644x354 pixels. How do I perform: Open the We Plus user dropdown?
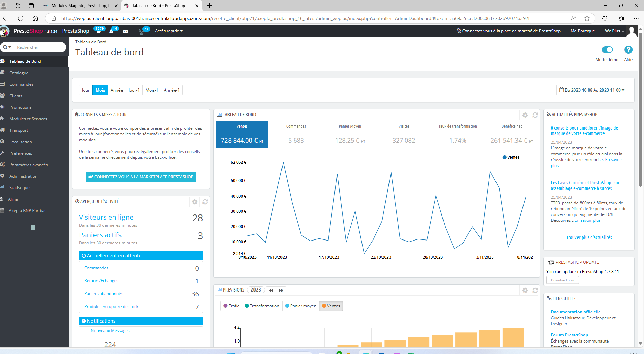tap(614, 31)
